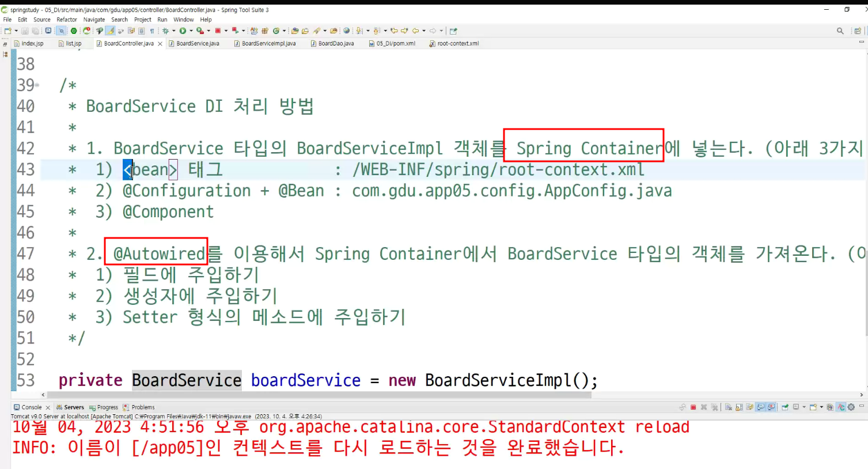
Task: Open the New wizard dropdown arrow
Action: (16, 31)
